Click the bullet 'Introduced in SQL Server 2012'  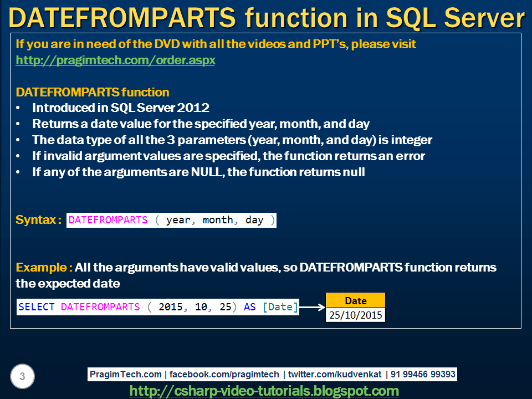point(120,108)
